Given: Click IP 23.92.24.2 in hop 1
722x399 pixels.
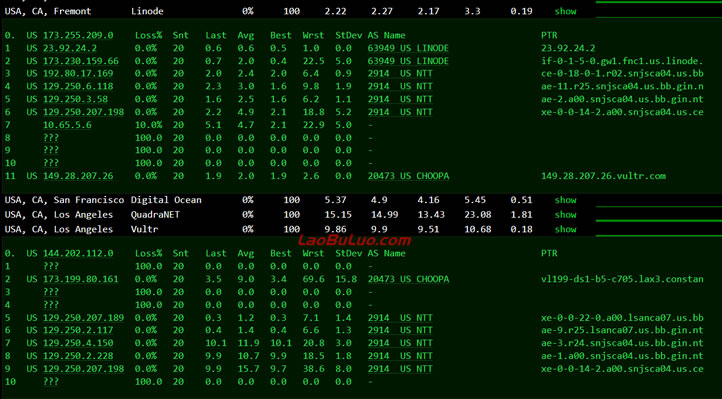Looking at the screenshot, I should 70,48.
